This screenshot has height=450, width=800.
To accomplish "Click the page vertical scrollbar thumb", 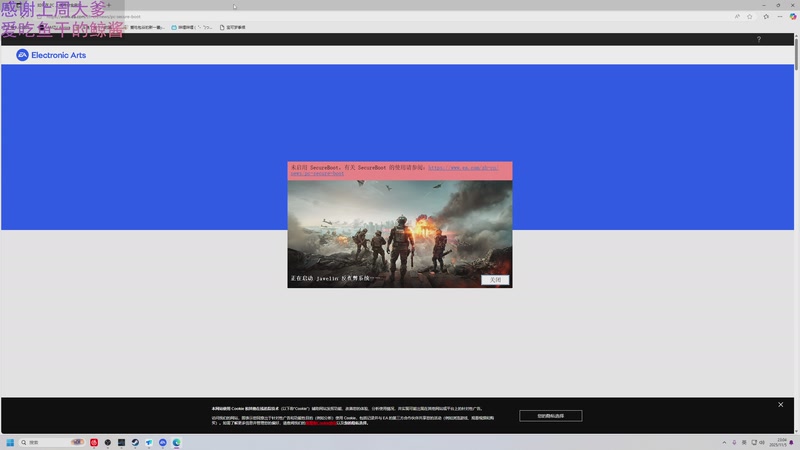I will [796, 53].
